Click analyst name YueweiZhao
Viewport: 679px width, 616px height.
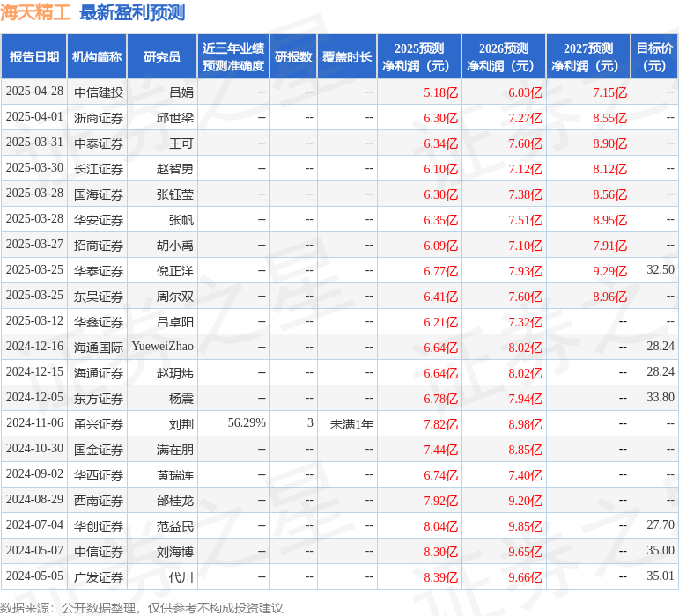point(163,346)
